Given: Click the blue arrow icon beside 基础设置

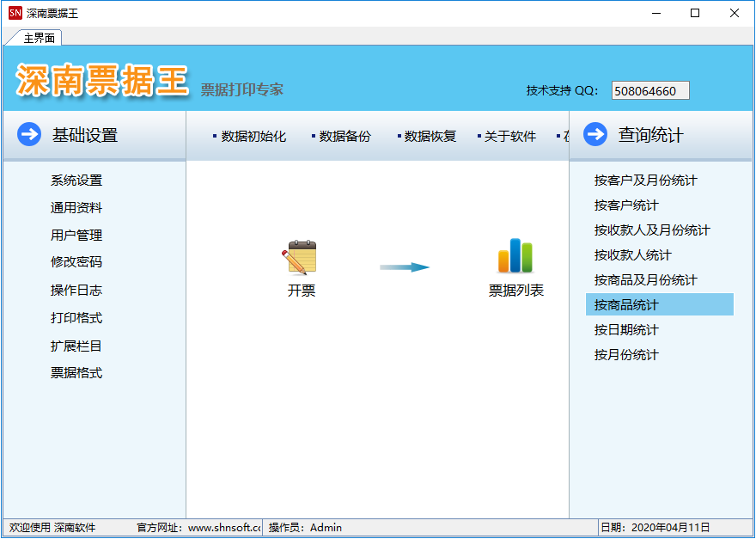Looking at the screenshot, I should click(29, 134).
